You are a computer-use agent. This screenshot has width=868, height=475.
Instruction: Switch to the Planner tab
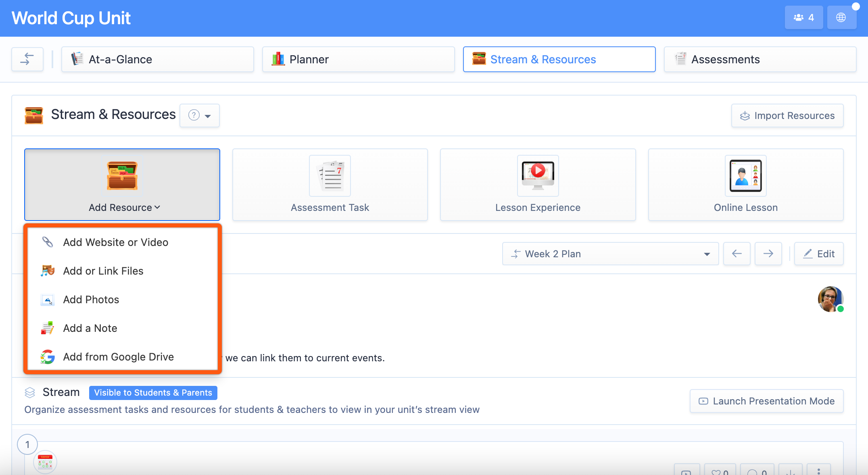click(358, 59)
